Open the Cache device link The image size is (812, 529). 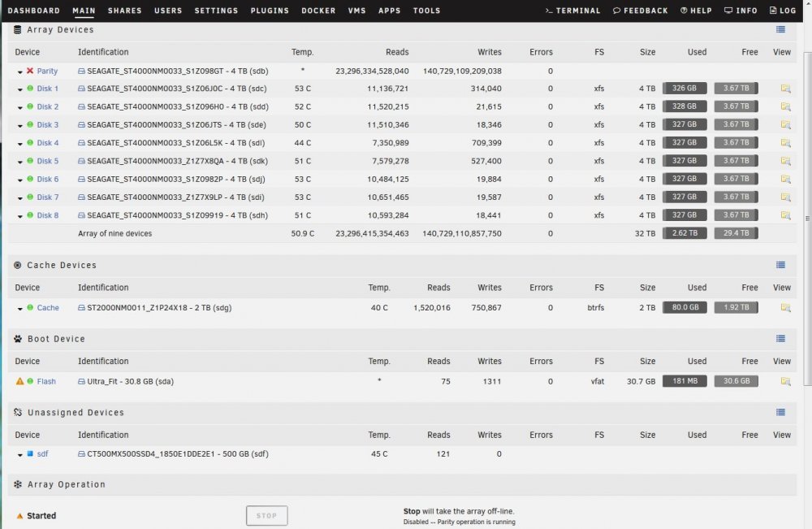[x=48, y=308]
